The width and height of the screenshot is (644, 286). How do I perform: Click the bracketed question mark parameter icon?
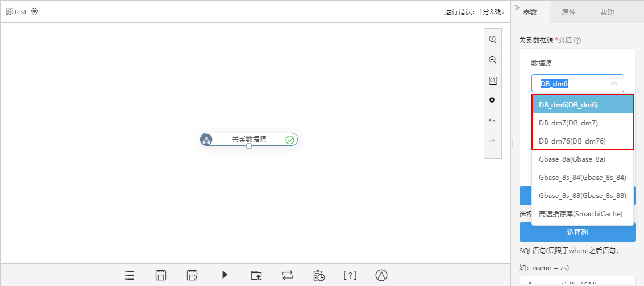350,275
